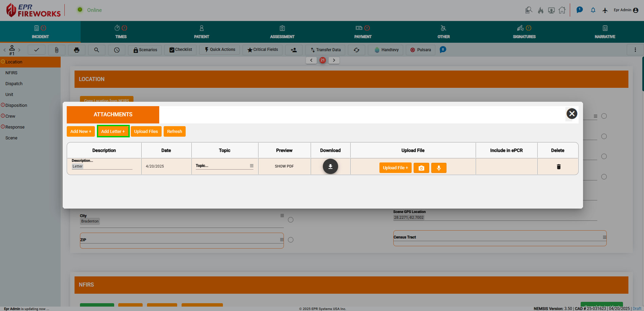The width and height of the screenshot is (644, 311).
Task: Click the Refresh button in Attachments
Action: click(x=174, y=131)
